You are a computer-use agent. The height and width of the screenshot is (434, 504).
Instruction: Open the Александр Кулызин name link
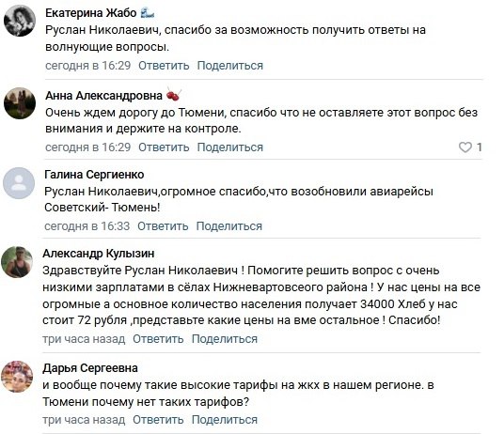[99, 254]
